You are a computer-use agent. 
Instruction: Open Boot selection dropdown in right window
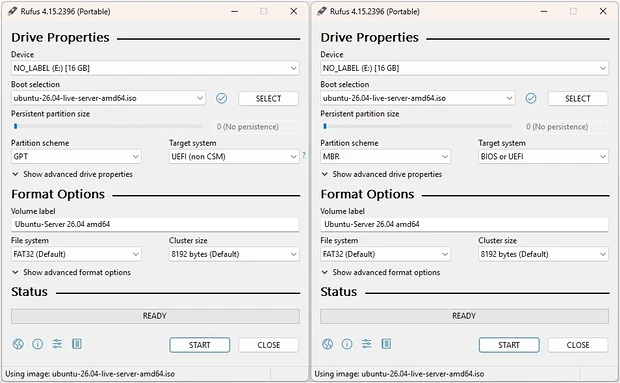(x=418, y=98)
